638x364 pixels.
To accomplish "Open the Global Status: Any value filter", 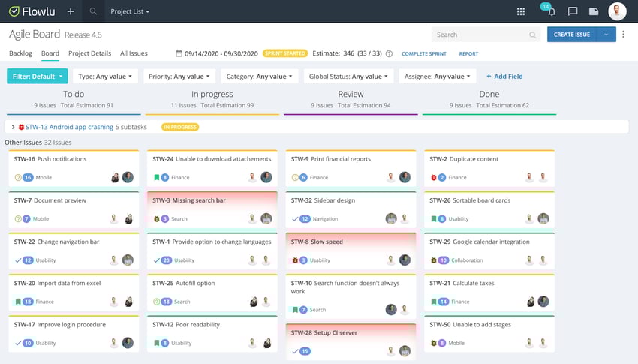I will click(x=348, y=76).
